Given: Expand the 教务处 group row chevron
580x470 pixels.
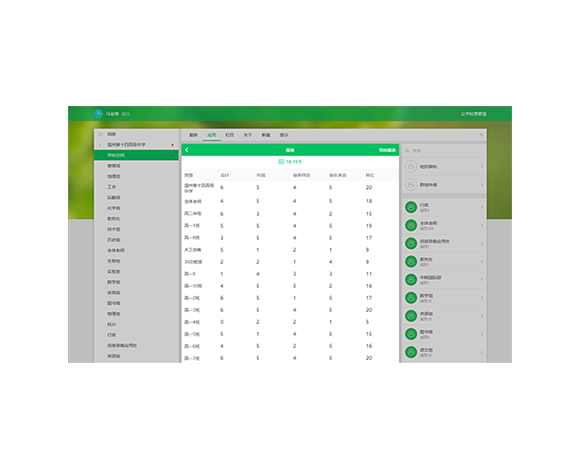Looking at the screenshot, I should point(482,261).
